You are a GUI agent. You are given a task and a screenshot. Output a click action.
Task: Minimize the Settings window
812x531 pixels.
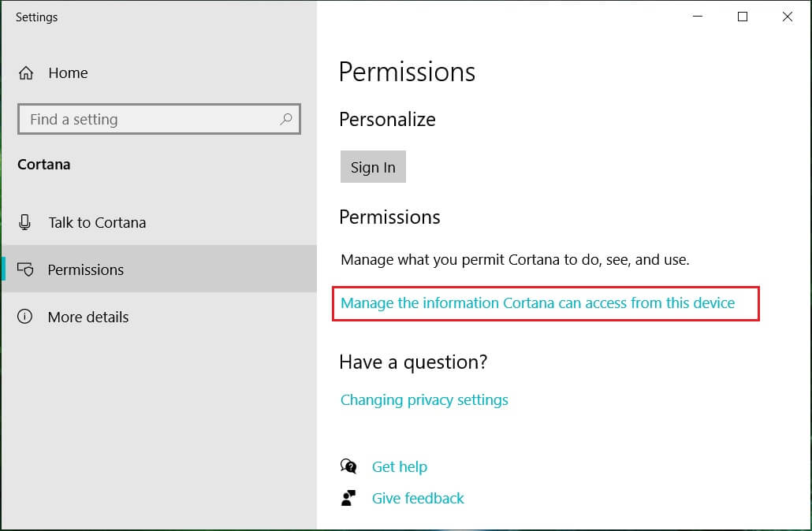coord(697,17)
